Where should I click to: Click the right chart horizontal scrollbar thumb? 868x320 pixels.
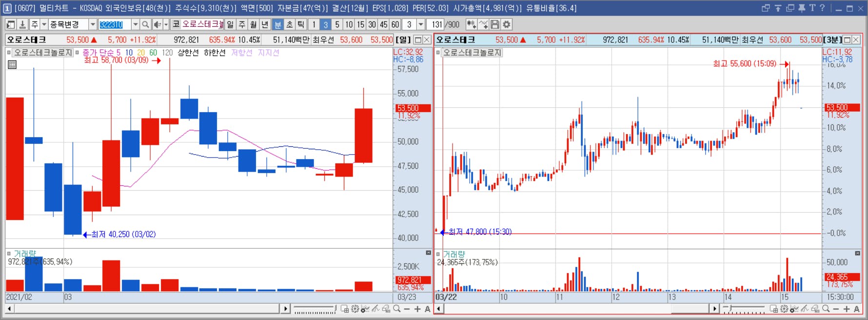pos(690,309)
